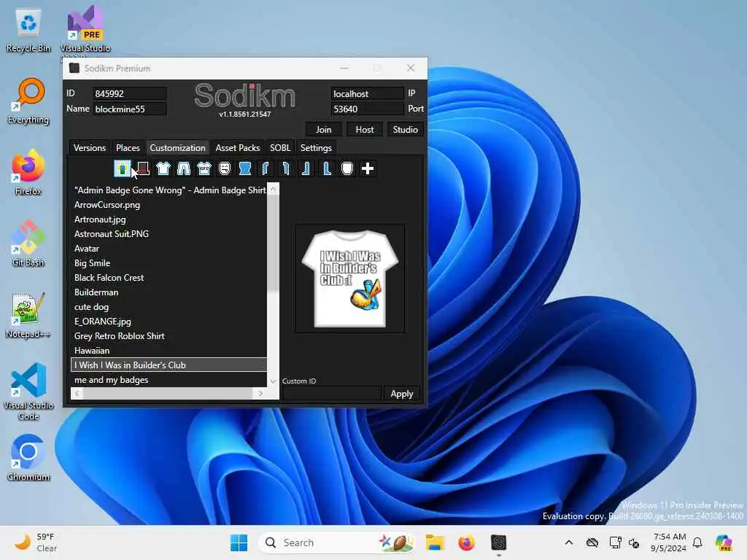Open the Firefox desktop shortcut
Screen dimensions: 747x560
[x=28, y=172]
